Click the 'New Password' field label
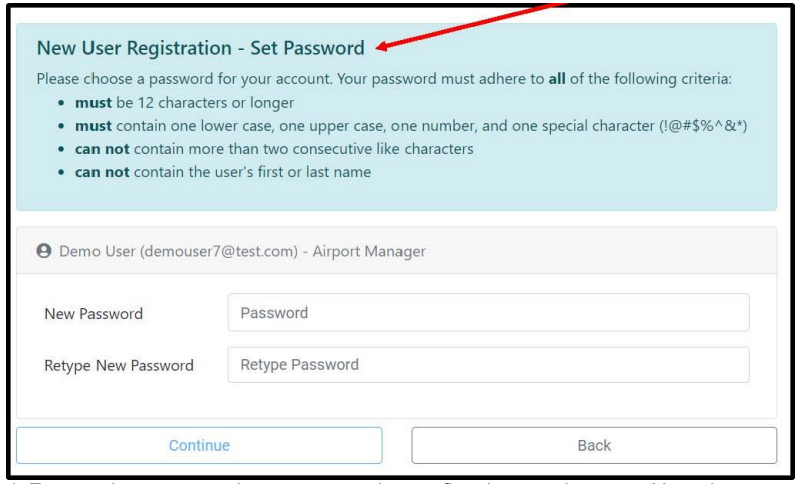The image size is (801, 484). click(x=93, y=314)
